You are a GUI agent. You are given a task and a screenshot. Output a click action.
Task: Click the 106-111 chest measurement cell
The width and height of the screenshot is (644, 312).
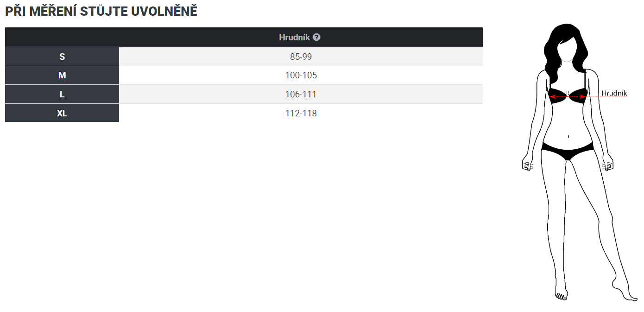click(x=301, y=94)
